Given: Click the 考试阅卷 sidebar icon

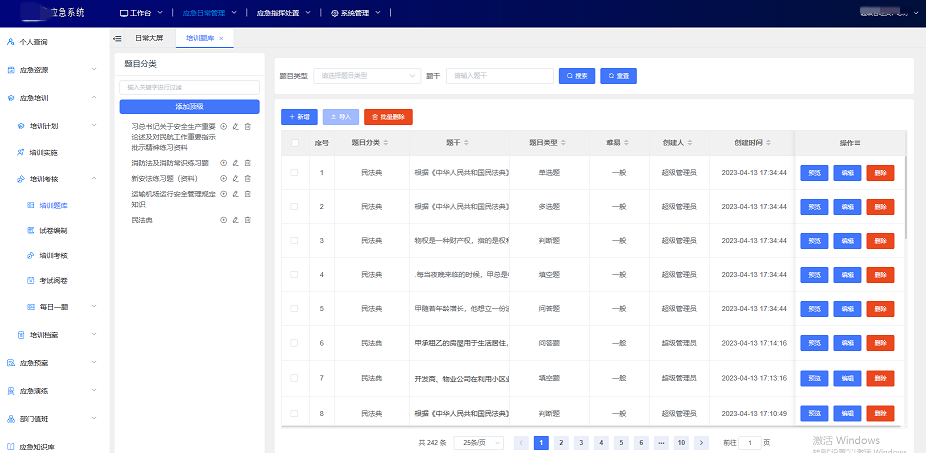Looking at the screenshot, I should point(31,281).
